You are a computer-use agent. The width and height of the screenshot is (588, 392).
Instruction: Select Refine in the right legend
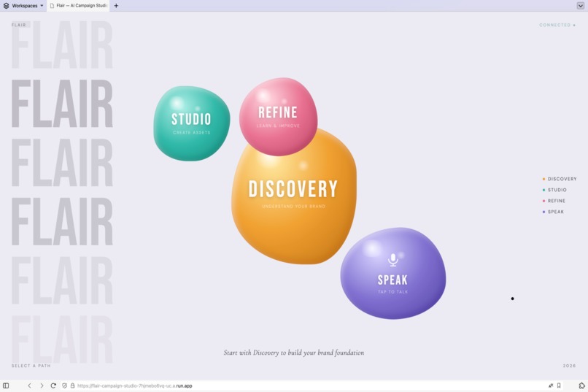pyautogui.click(x=554, y=201)
